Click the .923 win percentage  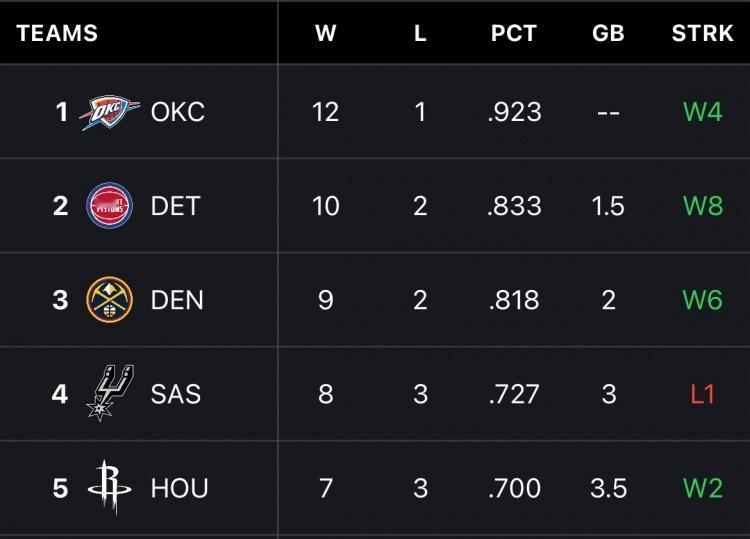pos(514,112)
